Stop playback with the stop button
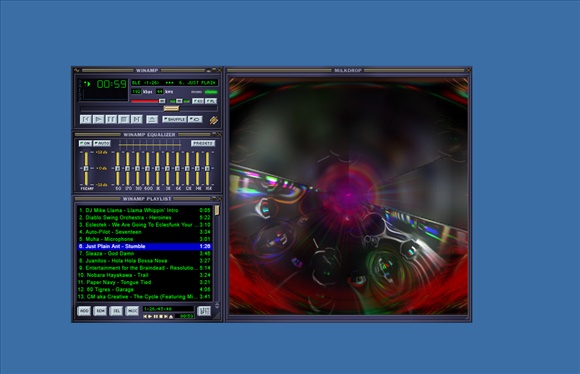This screenshot has width=580, height=374. pos(124,119)
